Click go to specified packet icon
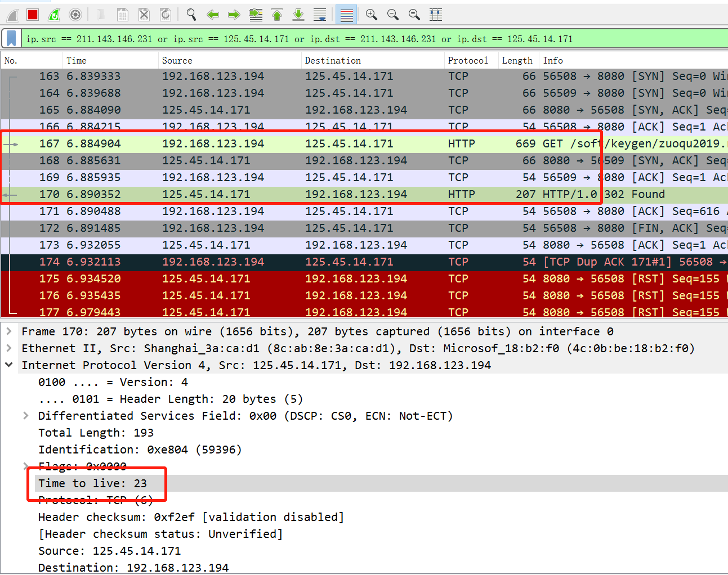The height and width of the screenshot is (575, 728). pos(256,15)
